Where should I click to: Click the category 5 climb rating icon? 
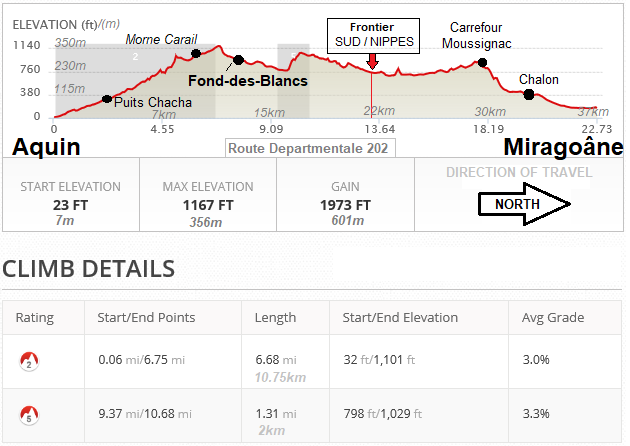(28, 413)
